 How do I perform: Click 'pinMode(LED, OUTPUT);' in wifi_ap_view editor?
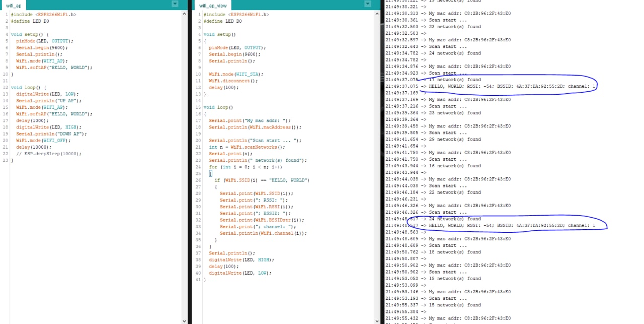237,47
